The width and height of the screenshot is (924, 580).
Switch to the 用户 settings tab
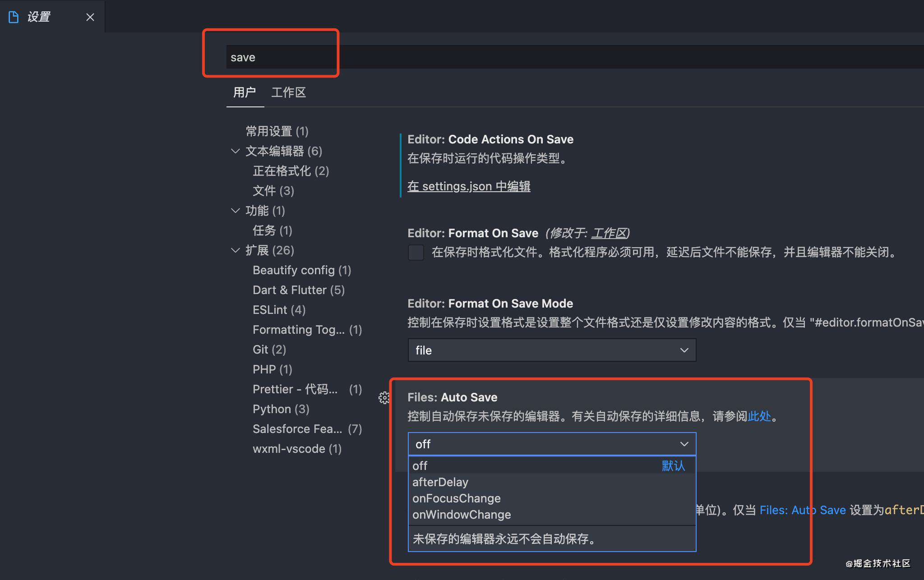(x=245, y=92)
